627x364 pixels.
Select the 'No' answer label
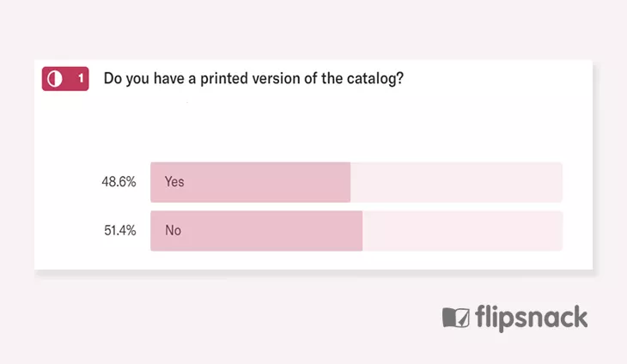pos(173,231)
